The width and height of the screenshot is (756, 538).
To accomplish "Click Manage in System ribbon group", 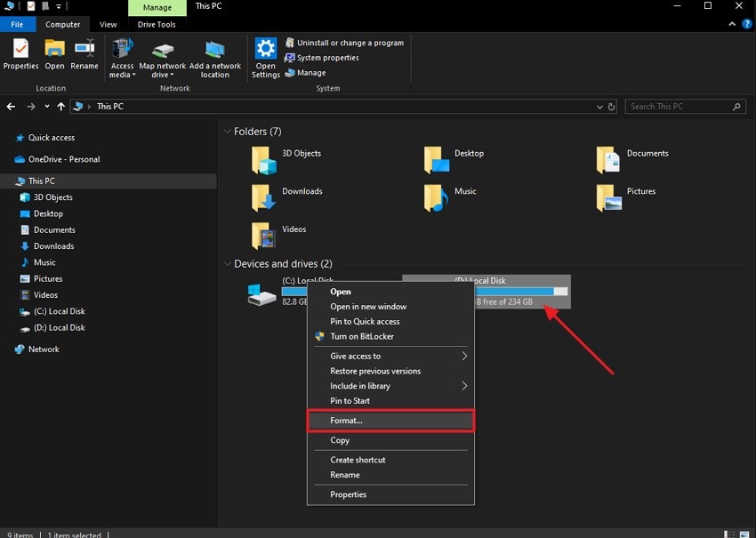I will 305,72.
